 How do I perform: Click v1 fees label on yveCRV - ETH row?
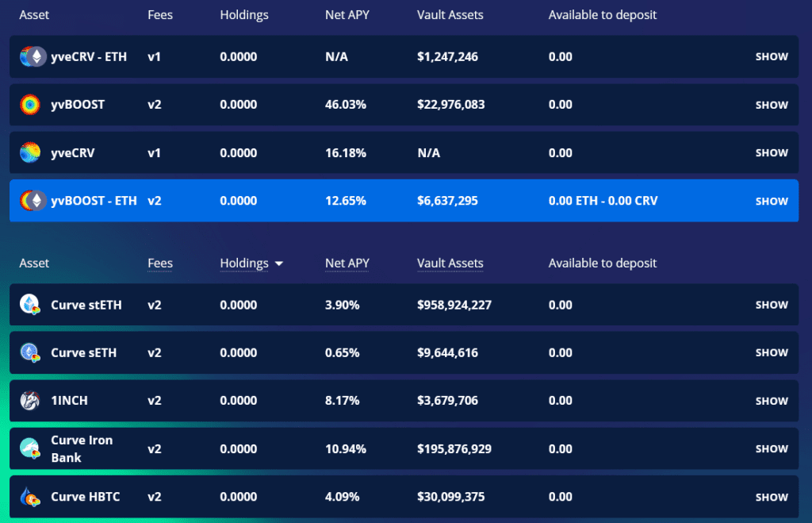[x=154, y=57]
